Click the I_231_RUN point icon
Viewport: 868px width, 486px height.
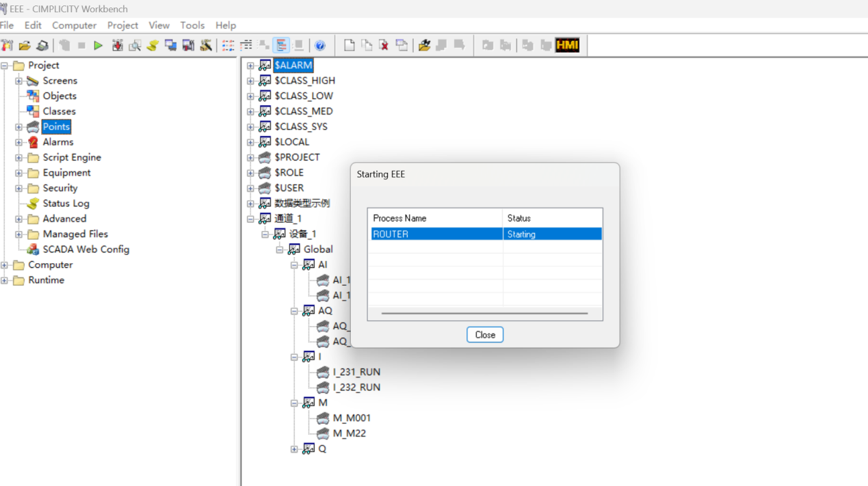coord(323,372)
